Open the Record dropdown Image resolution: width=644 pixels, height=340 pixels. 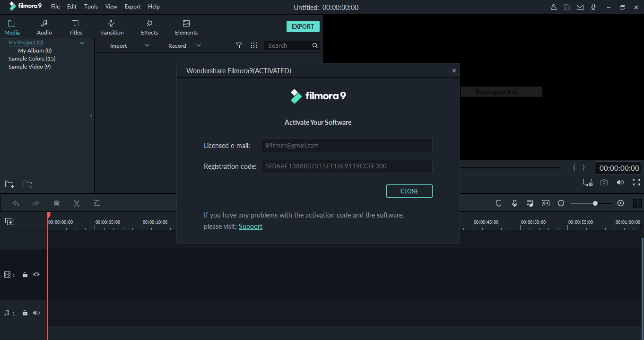tap(184, 45)
